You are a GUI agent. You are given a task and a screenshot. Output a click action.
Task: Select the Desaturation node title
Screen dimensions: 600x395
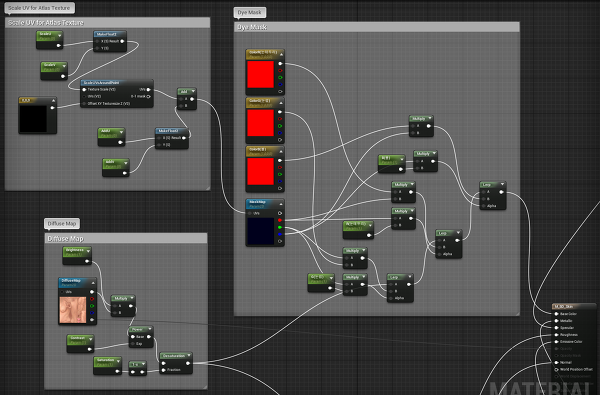tap(174, 356)
